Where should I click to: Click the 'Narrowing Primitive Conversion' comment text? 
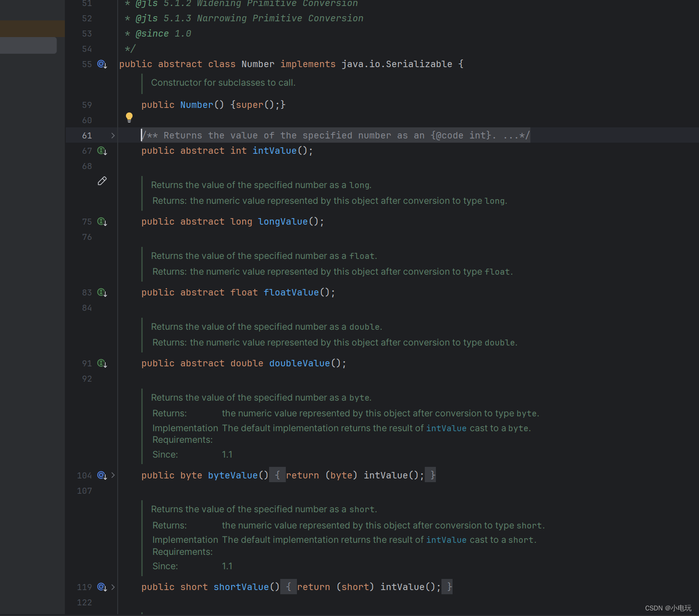point(280,18)
